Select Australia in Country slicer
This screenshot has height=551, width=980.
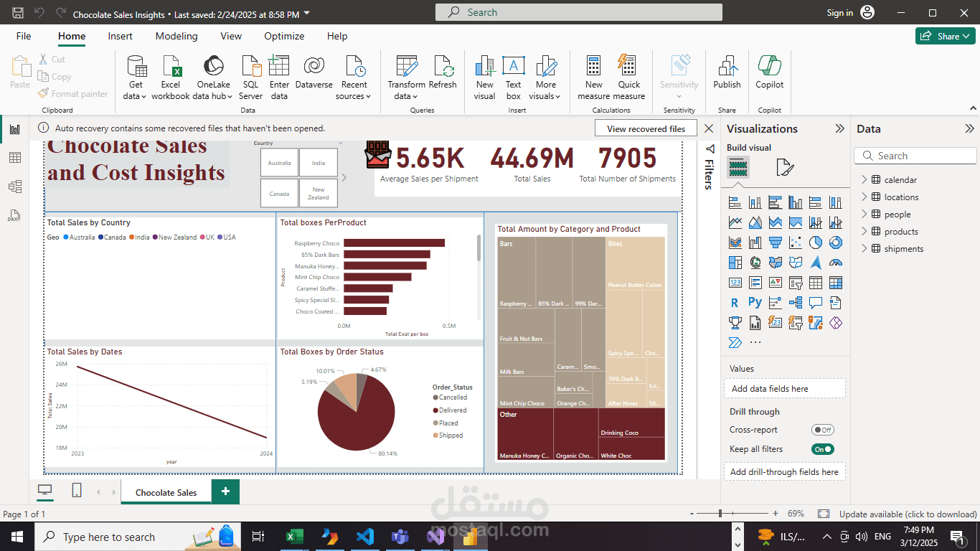click(279, 163)
